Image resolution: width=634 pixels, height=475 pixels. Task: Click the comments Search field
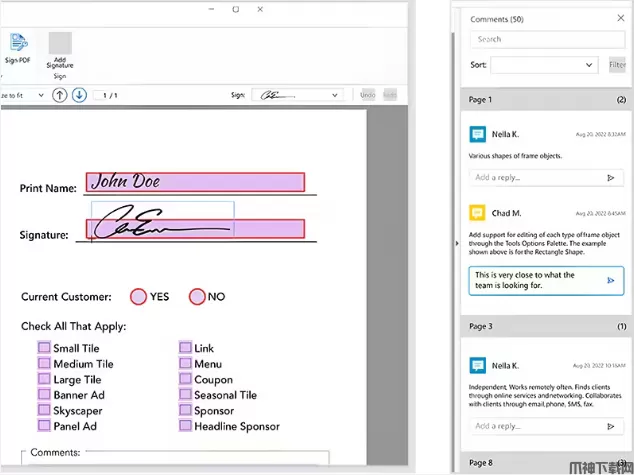[548, 39]
